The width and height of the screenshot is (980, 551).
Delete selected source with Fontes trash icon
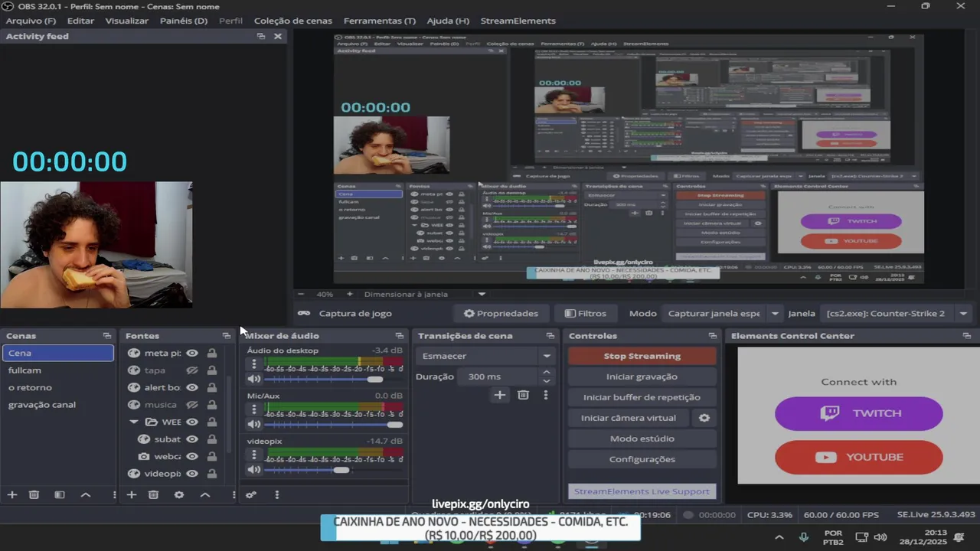pyautogui.click(x=153, y=495)
